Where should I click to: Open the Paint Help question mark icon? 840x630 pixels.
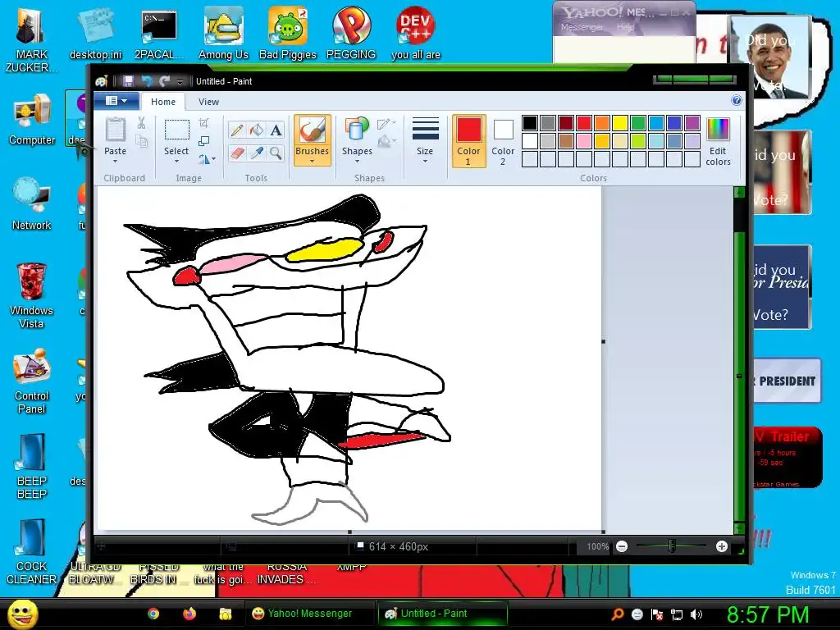tap(737, 101)
